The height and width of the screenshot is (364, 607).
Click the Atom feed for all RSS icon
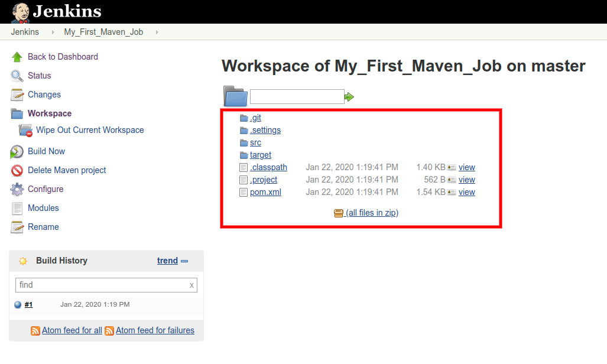coord(35,331)
